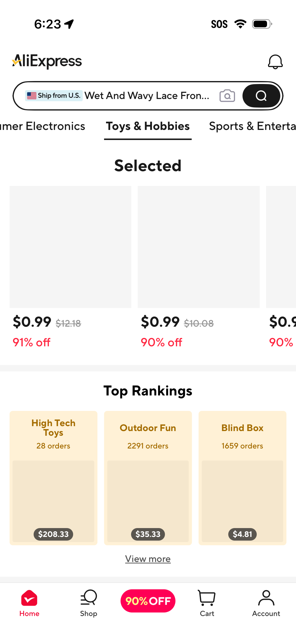The image size is (296, 644).
Task: Tap the $4.81 price badge
Action: click(242, 534)
